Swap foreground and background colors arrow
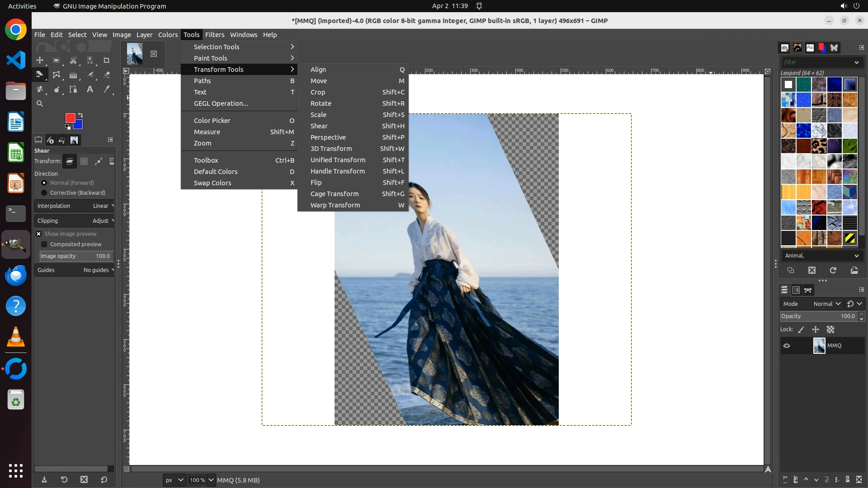 pos(80,115)
